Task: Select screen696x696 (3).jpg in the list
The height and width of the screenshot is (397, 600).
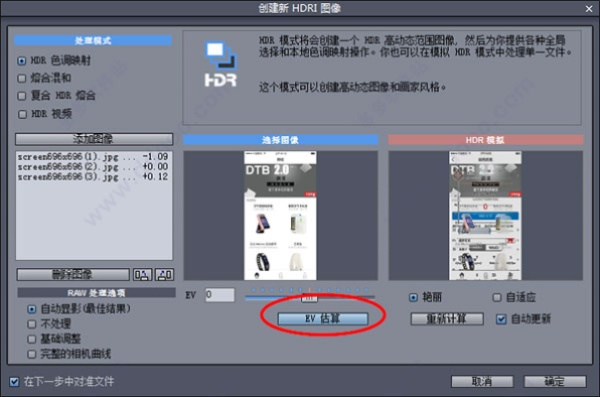Action: (93, 176)
